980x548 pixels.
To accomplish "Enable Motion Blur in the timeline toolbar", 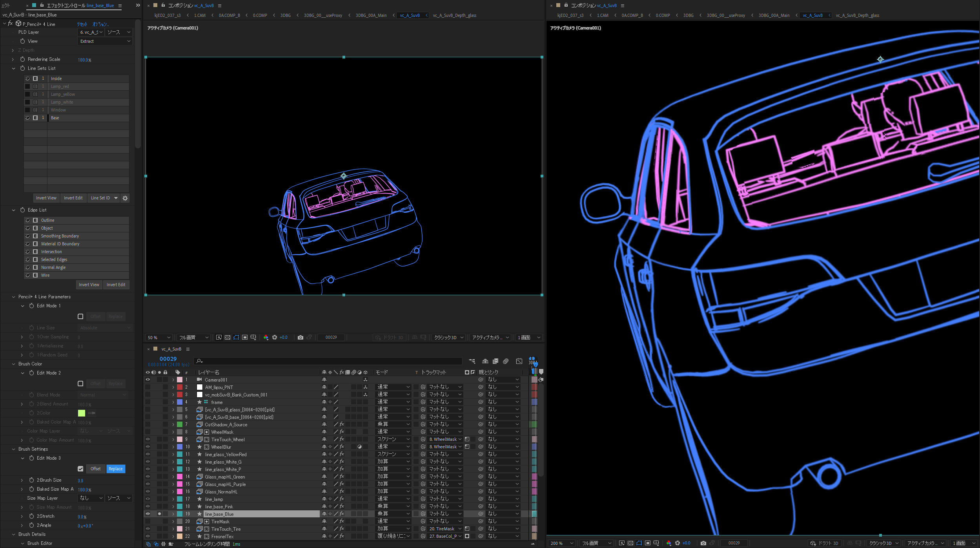I will click(506, 362).
